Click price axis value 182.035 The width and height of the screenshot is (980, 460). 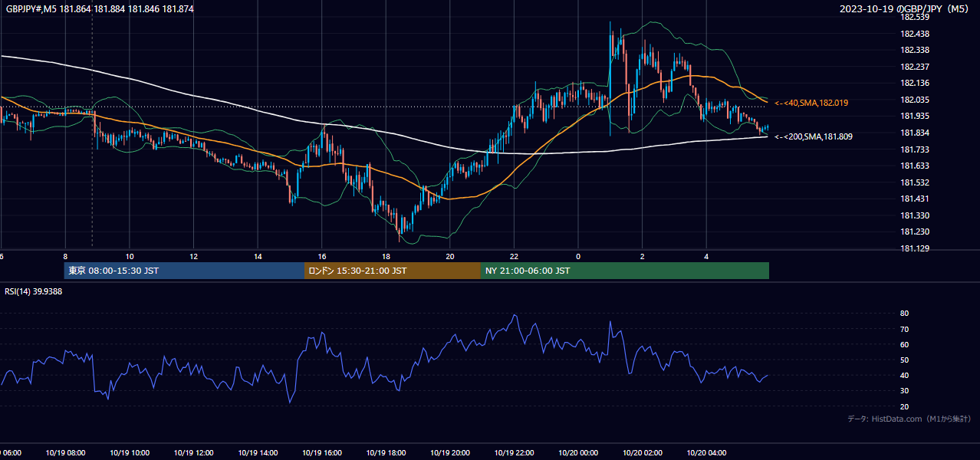click(x=914, y=100)
